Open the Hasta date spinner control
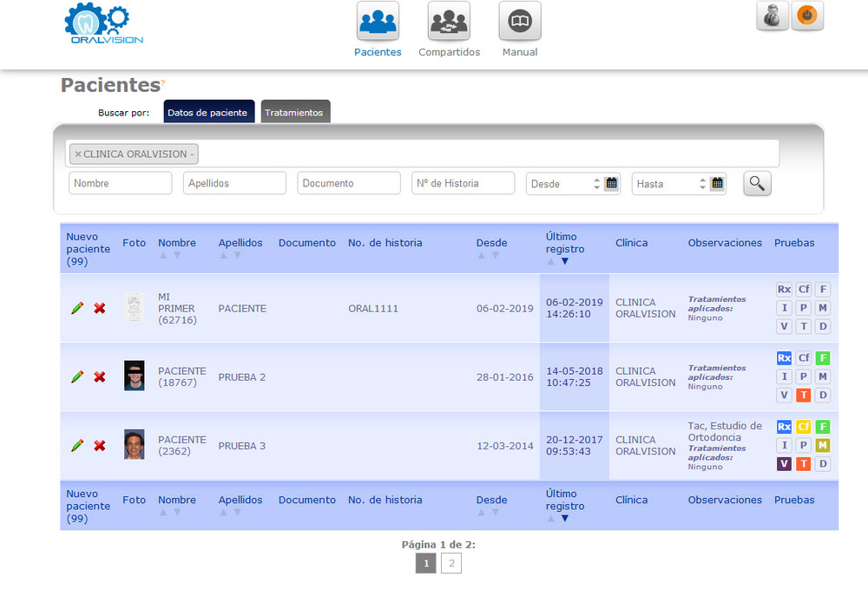This screenshot has height=596, width=868. 701,183
